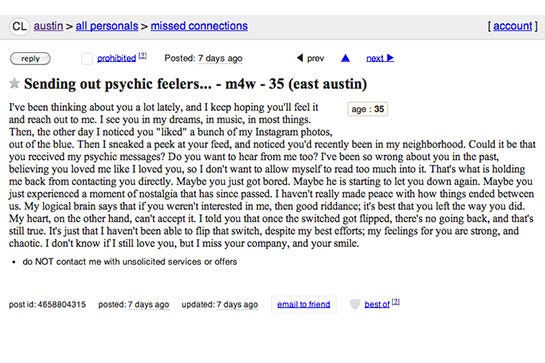Open footnote next to prohibited

click(x=143, y=56)
